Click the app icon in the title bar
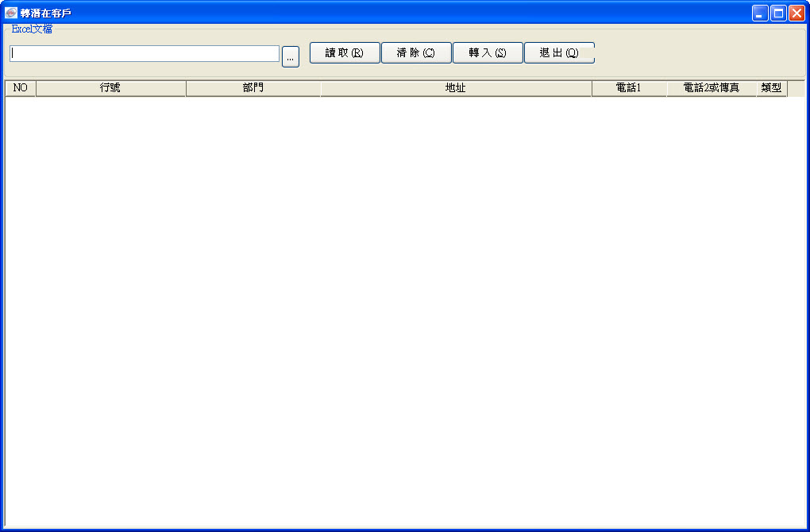Screen dimensions: 810x532 coord(11,13)
